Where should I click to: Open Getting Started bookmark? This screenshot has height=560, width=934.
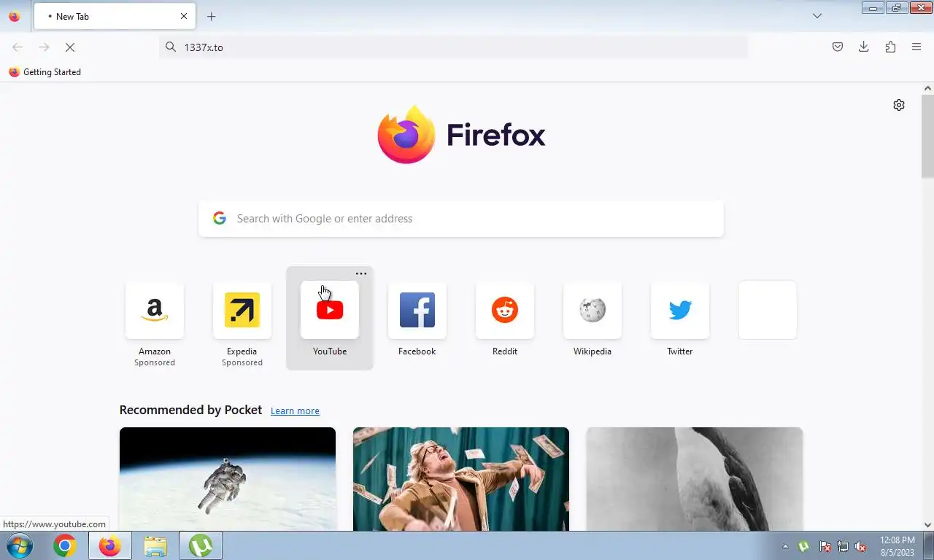coord(45,72)
